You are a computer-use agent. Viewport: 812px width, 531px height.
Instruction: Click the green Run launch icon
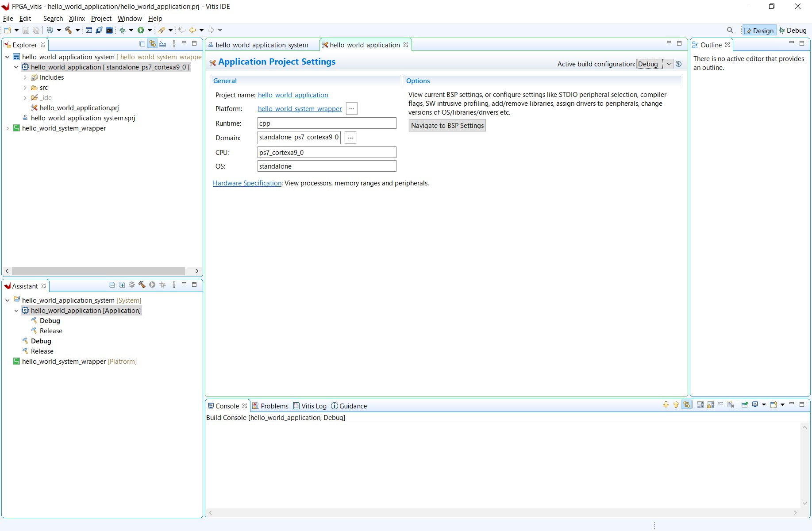pos(141,30)
